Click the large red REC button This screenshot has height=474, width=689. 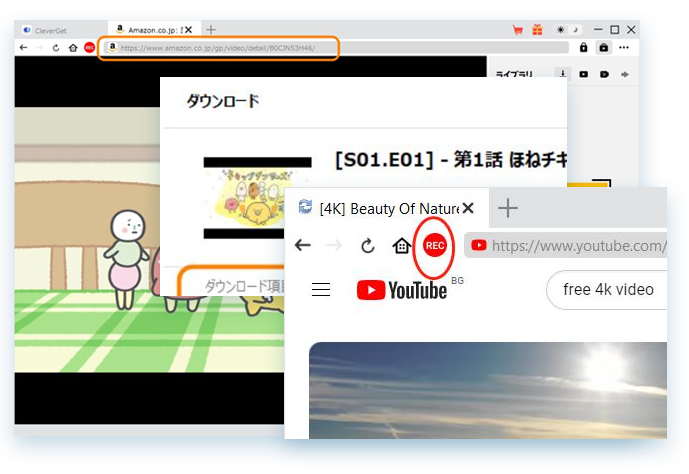click(x=435, y=245)
